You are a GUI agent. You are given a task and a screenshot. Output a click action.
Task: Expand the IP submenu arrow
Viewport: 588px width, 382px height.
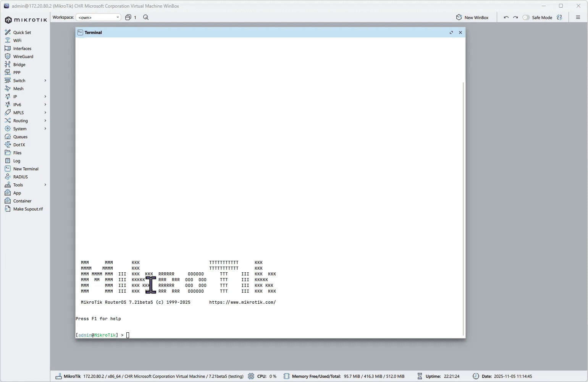click(45, 97)
